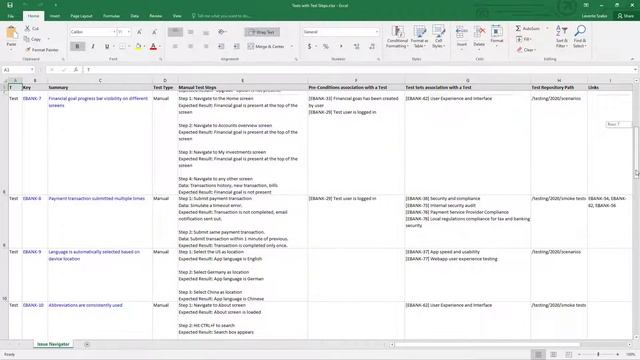The width and height of the screenshot is (640, 360).
Task: Click the zoom slider in status bar
Action: click(598, 354)
